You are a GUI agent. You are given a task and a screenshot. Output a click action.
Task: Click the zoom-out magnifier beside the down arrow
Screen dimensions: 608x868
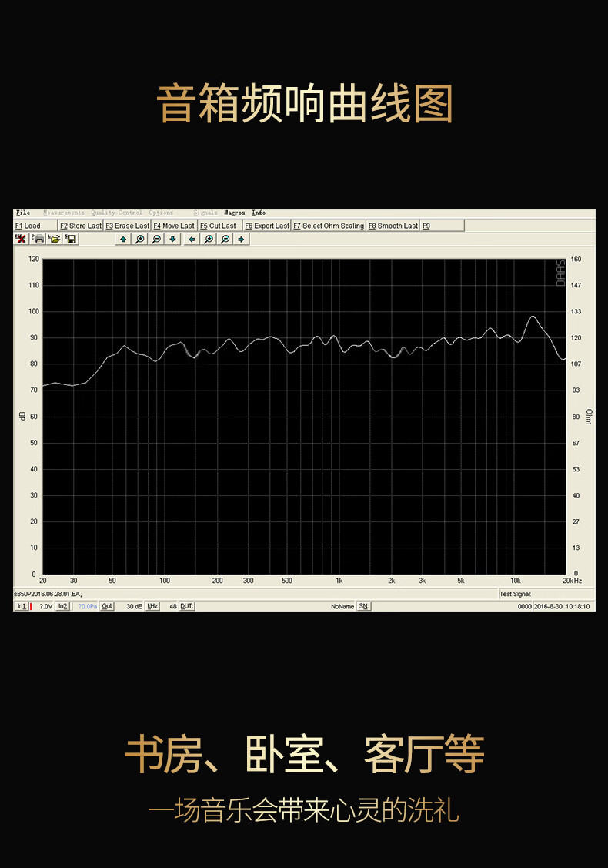(156, 239)
